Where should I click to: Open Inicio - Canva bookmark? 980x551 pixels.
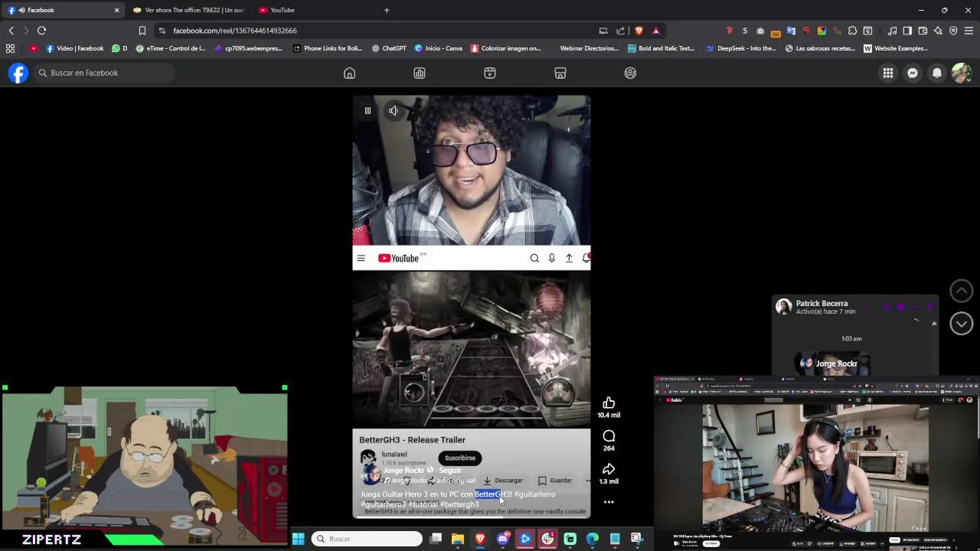[439, 48]
